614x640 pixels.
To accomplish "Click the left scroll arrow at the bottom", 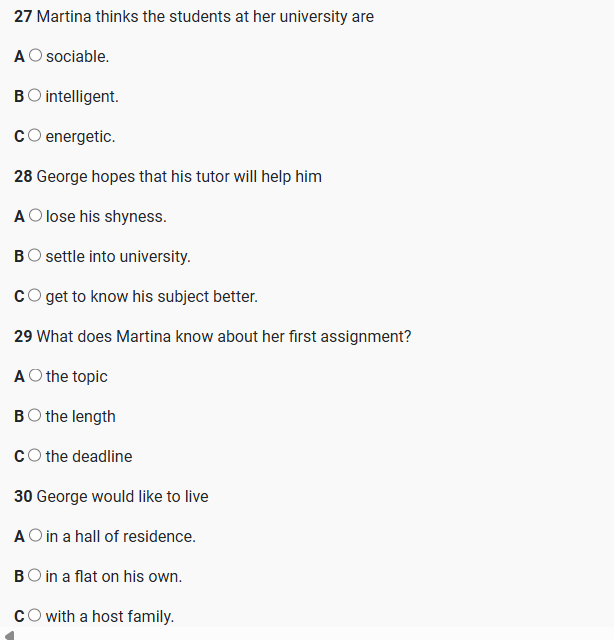I will click(x=9, y=633).
